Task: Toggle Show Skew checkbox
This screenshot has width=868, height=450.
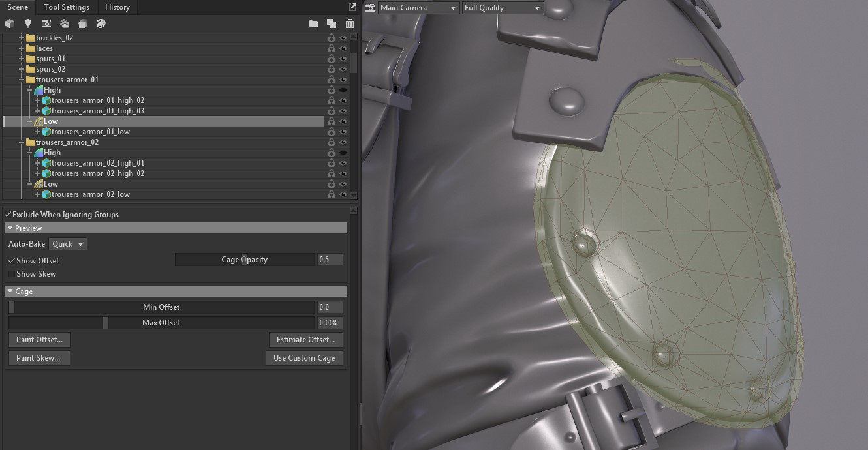Action: coord(12,274)
